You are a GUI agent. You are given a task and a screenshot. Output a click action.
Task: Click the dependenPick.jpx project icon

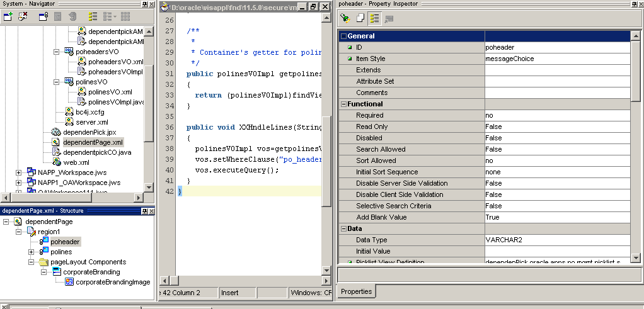[x=56, y=132]
